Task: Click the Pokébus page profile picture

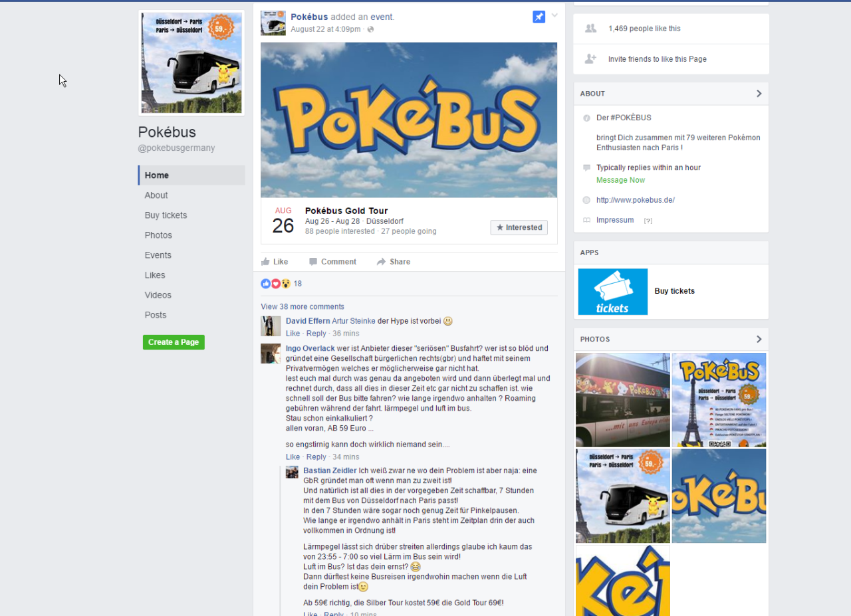Action: pyautogui.click(x=191, y=63)
